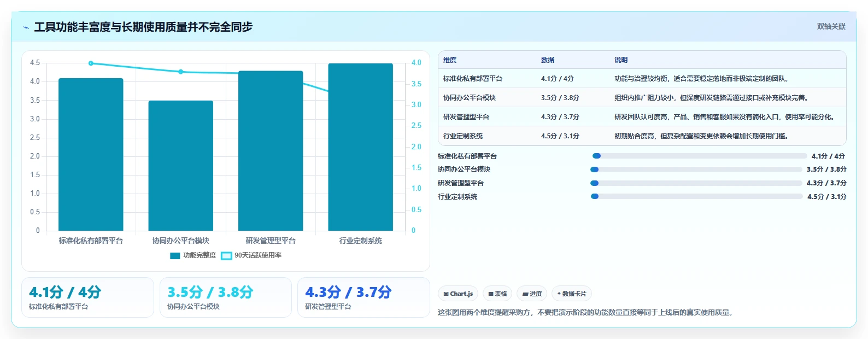Click the line point above 标准化私有部署平台
The height and width of the screenshot is (339, 868).
pyautogui.click(x=91, y=63)
